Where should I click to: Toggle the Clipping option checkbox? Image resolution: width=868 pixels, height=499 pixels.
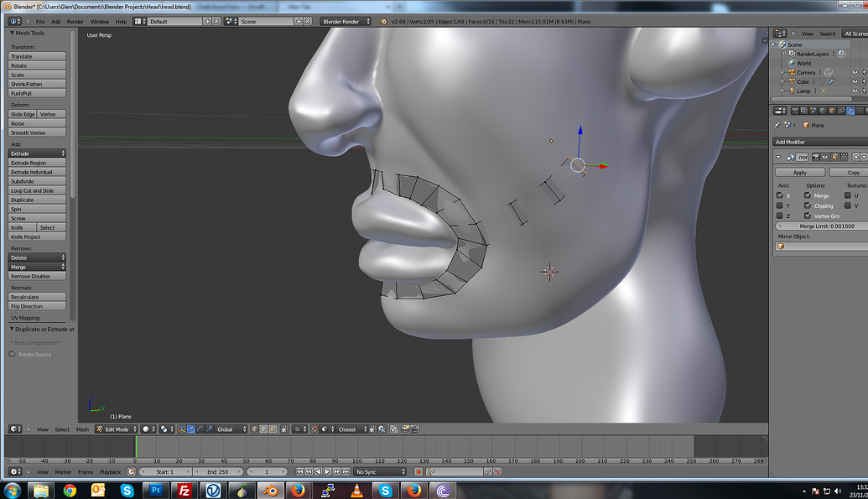(808, 205)
